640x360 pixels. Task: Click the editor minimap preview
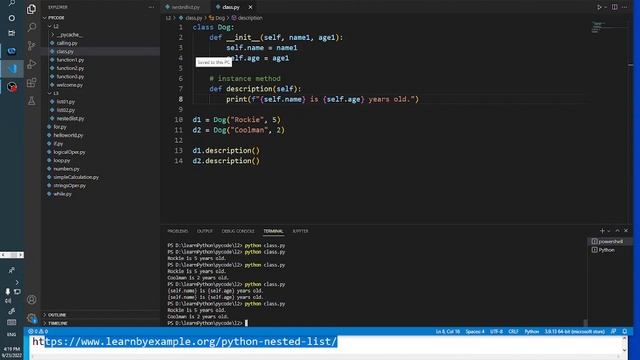[x=609, y=28]
